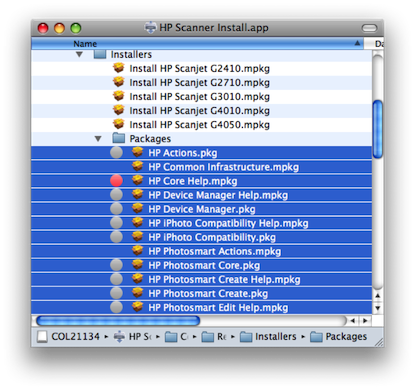
Task: Collapse the Packages folder disclosure triangle
Action: point(98,138)
